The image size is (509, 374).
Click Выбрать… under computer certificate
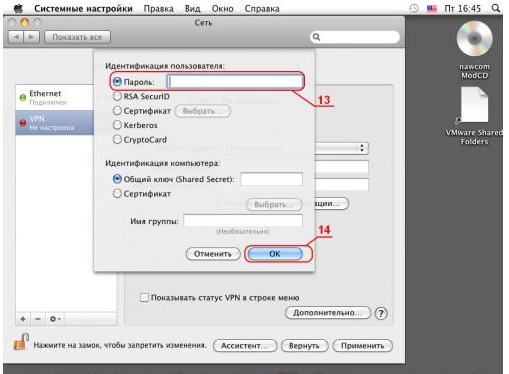[x=274, y=204]
